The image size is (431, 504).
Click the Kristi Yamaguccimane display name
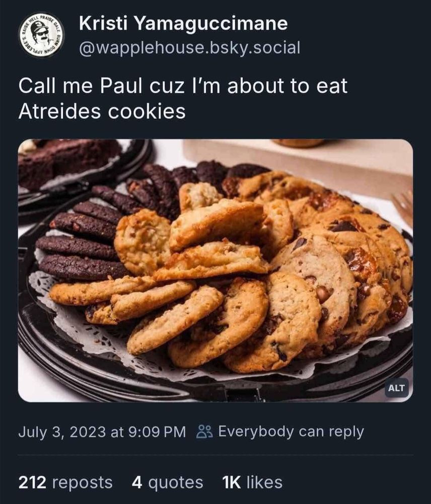(x=183, y=24)
